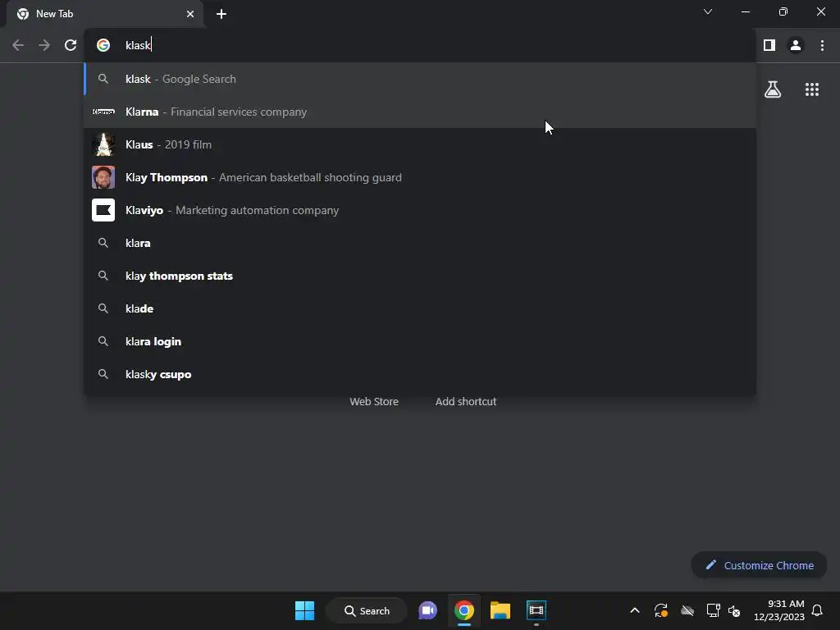
Task: Click the Google icon in address bar
Action: click(x=103, y=45)
